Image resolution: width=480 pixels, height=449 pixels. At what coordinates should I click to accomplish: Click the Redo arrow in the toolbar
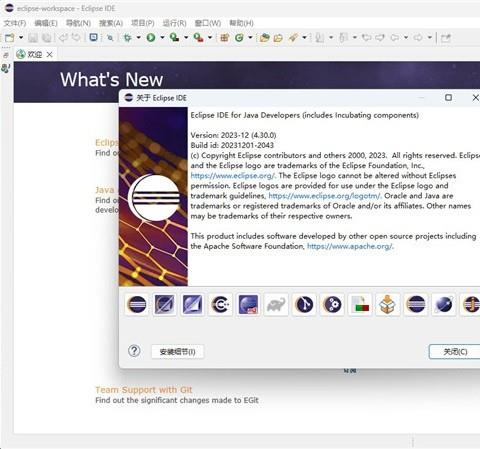(76, 38)
